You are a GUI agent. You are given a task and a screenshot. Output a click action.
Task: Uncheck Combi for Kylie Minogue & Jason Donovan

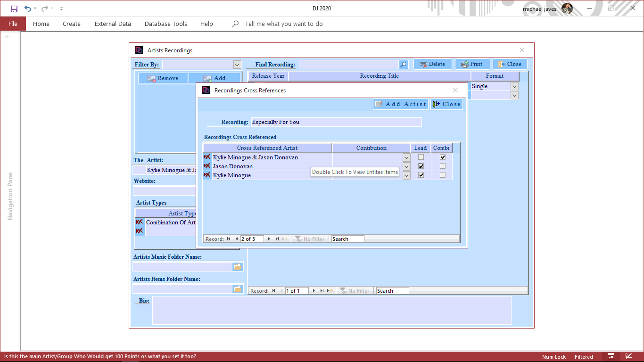443,157
